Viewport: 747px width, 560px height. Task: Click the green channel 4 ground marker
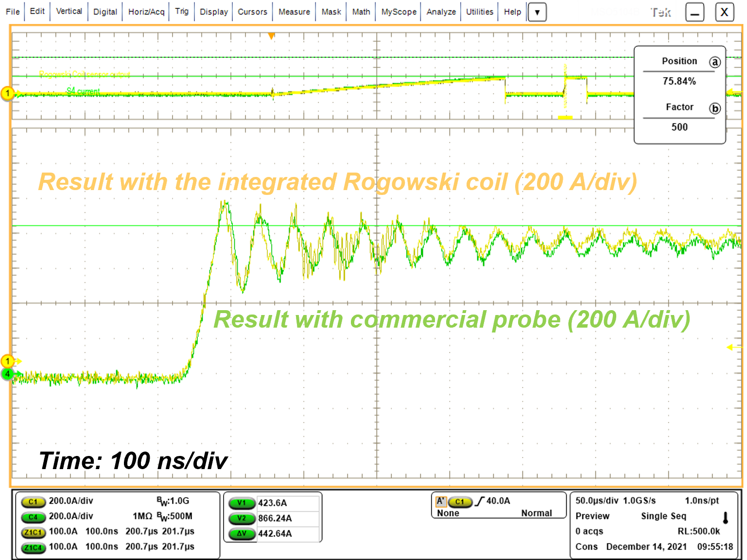point(8,374)
